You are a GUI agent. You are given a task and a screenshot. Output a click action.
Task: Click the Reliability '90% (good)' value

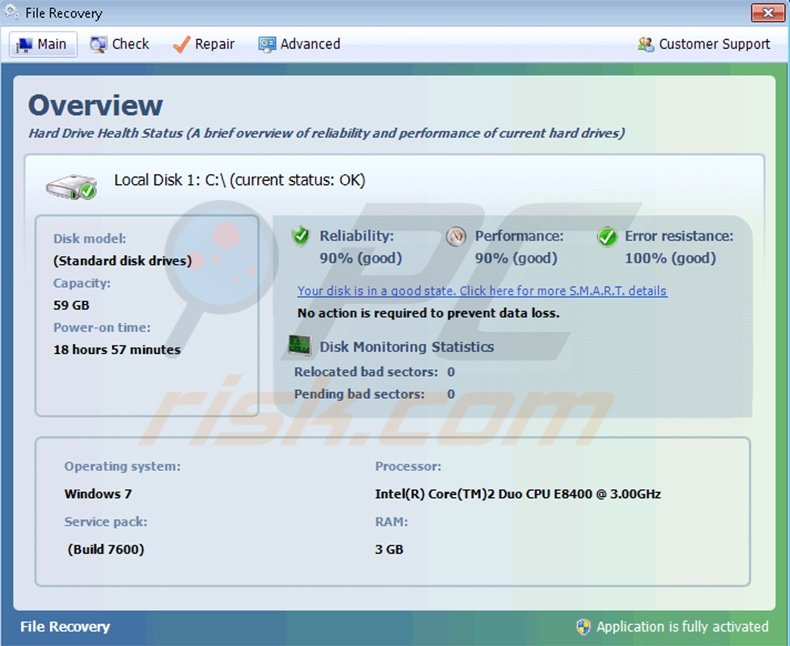pyautogui.click(x=361, y=258)
